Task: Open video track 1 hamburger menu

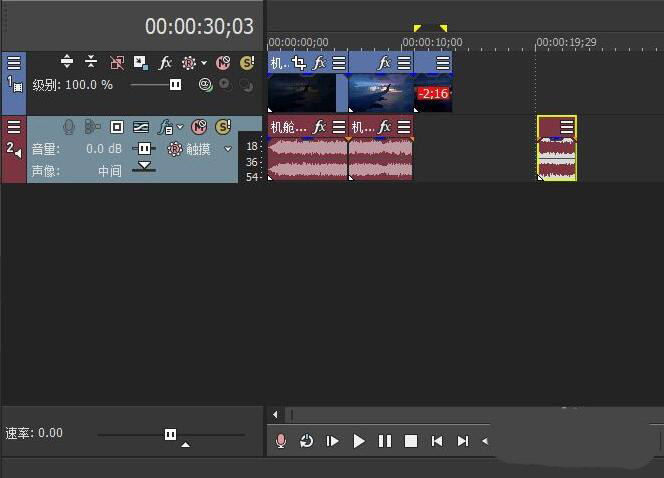Action: tap(14, 63)
